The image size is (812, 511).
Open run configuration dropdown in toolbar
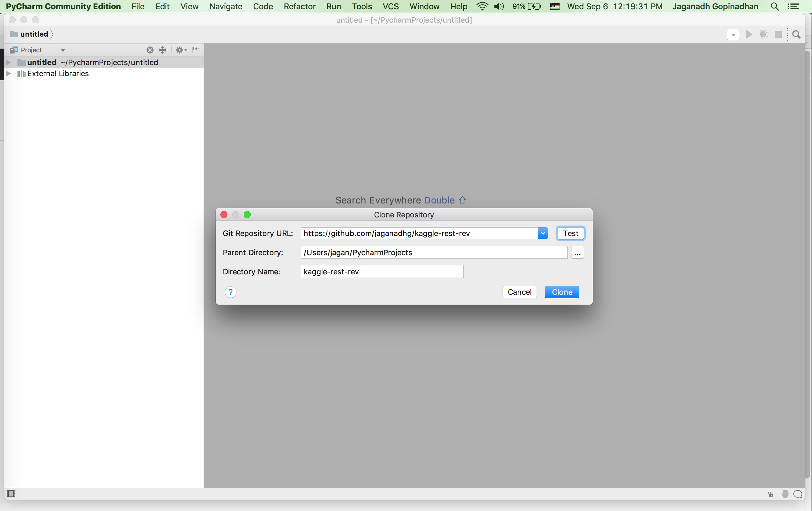tap(733, 35)
